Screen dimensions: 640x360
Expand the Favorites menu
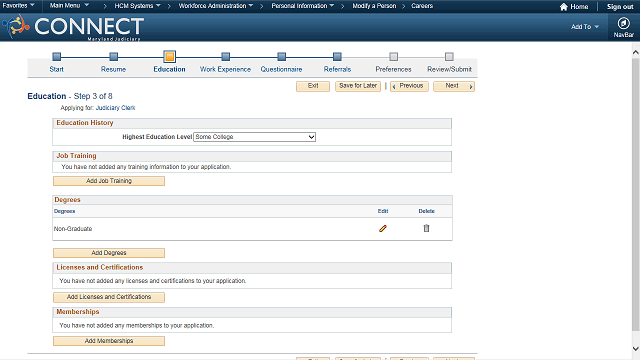pos(18,6)
